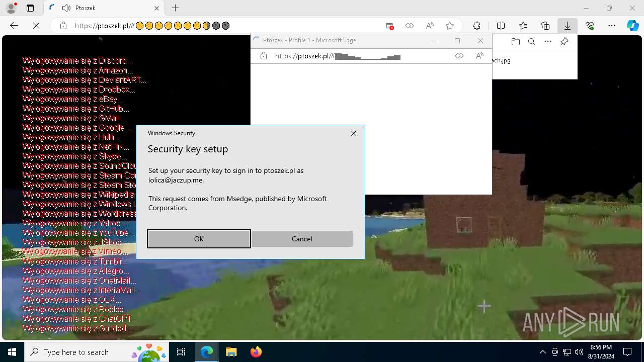The height and width of the screenshot is (362, 644).
Task: Click the "Wylogowywanie się z Dropbox..." line
Action: [x=79, y=89]
